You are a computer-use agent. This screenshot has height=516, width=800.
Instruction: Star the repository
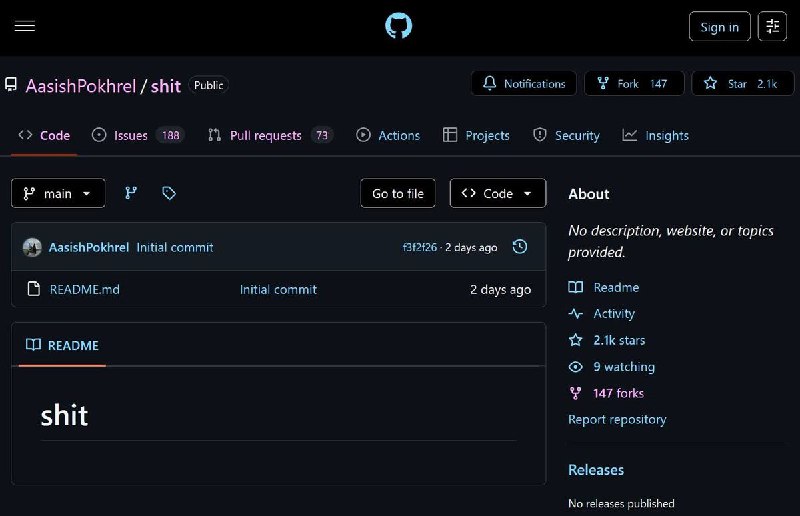(742, 84)
